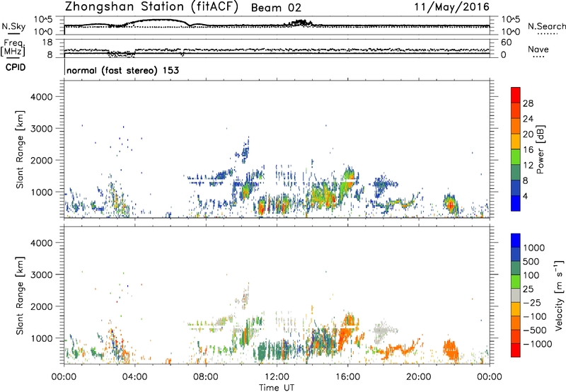566x392 pixels.
Task: Click the N.Sky noise bump near 13:00
Action: tap(300, 23)
